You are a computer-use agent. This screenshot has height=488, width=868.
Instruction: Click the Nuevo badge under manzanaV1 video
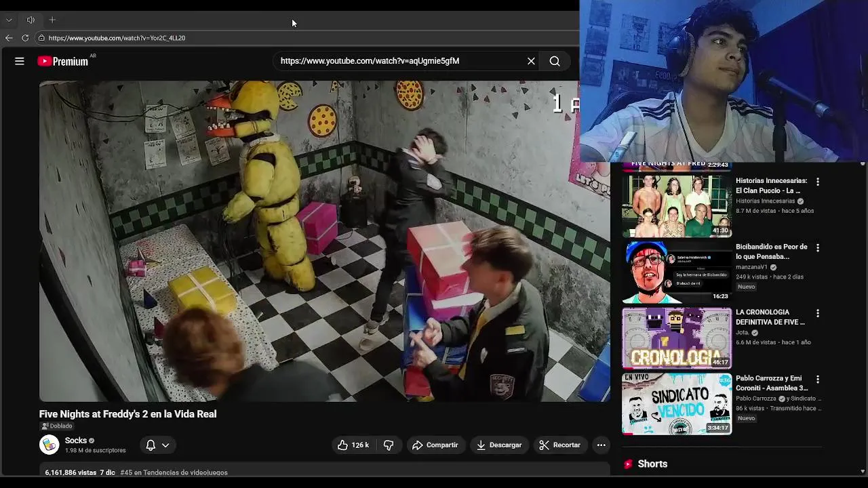(x=746, y=287)
